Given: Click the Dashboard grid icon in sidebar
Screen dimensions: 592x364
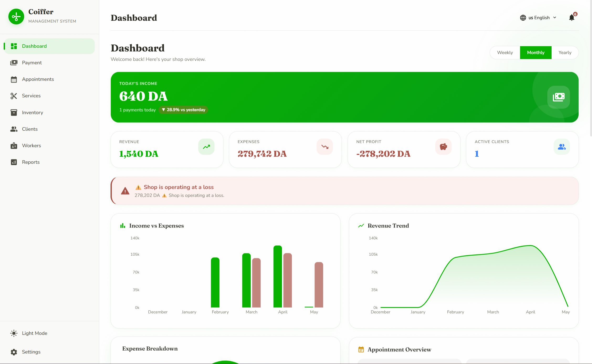Looking at the screenshot, I should 14,46.
